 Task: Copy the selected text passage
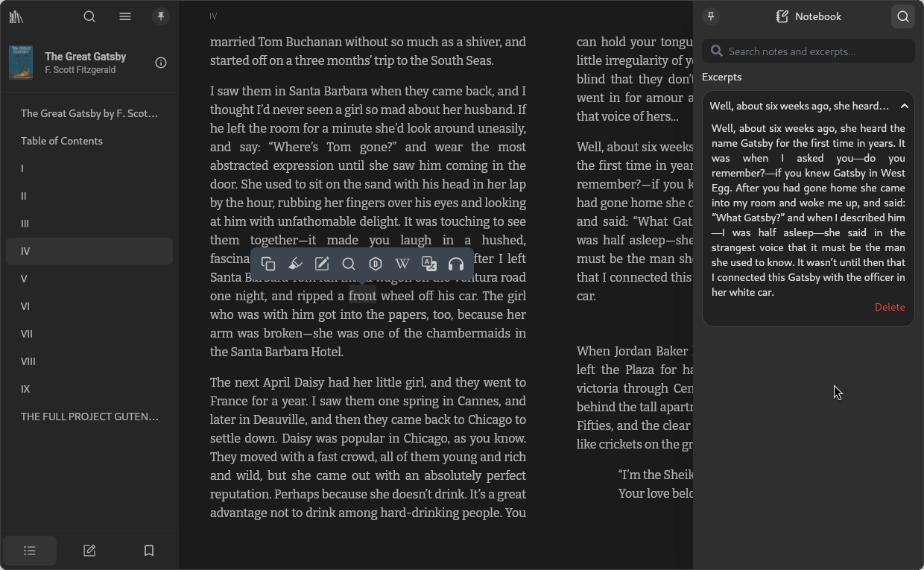point(268,263)
